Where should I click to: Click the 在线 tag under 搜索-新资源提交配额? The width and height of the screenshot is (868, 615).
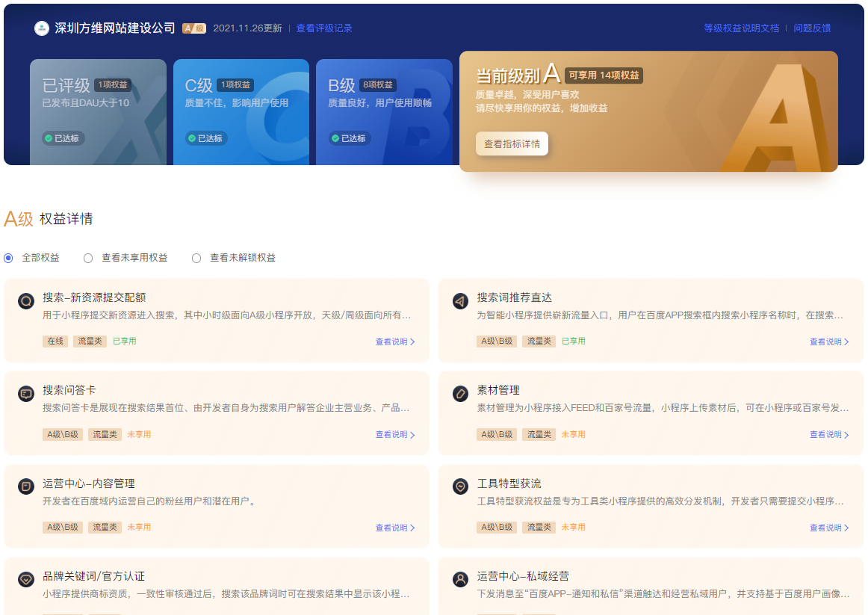(x=55, y=341)
